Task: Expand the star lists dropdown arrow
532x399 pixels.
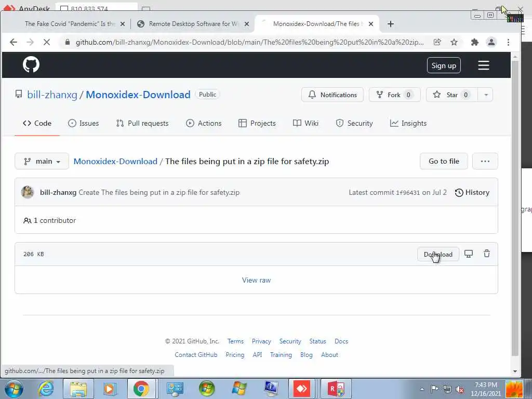Action: pyautogui.click(x=486, y=95)
